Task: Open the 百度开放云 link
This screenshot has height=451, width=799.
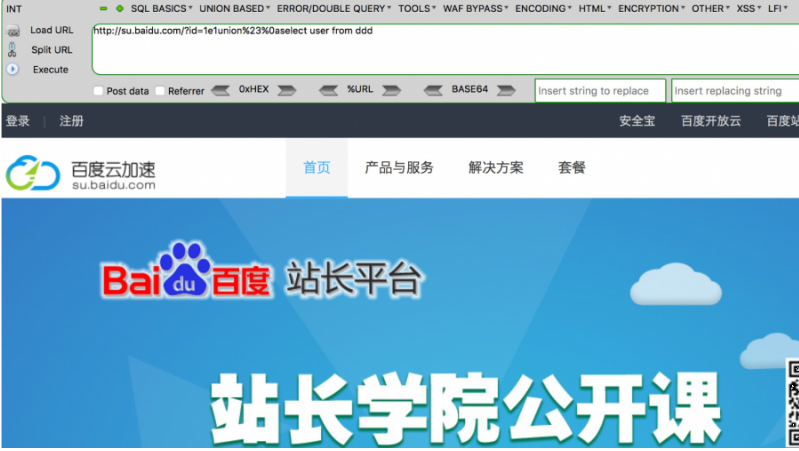Action: click(x=711, y=121)
